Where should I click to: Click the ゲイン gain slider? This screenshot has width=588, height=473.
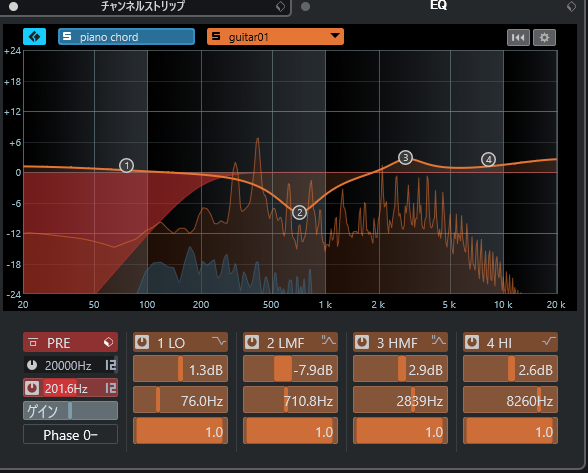(70, 411)
